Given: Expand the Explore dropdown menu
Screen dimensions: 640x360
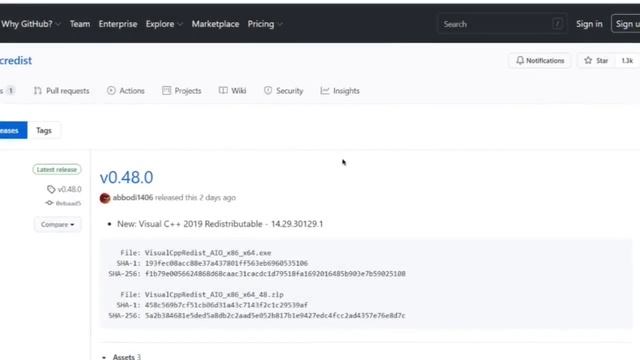Looking at the screenshot, I should [x=164, y=24].
